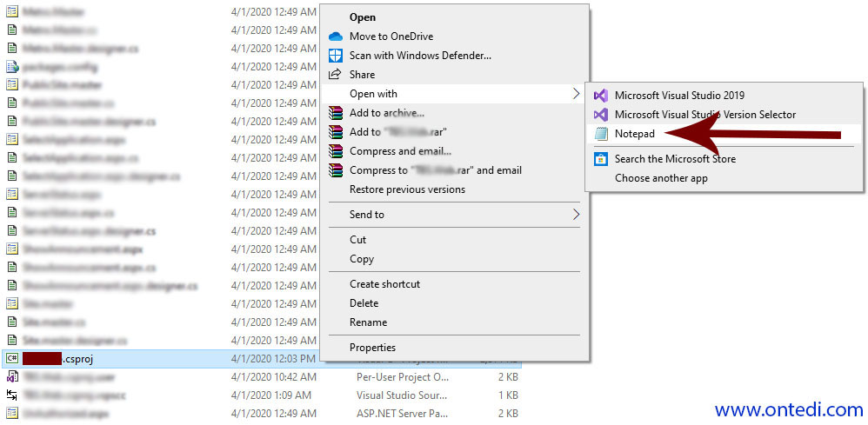The height and width of the screenshot is (425, 868).
Task: Select Rename in the context menu
Action: pyautogui.click(x=368, y=322)
